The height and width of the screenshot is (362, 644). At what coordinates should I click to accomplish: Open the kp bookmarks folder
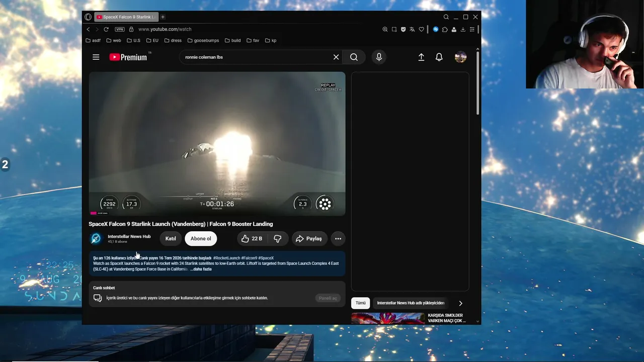pos(271,40)
